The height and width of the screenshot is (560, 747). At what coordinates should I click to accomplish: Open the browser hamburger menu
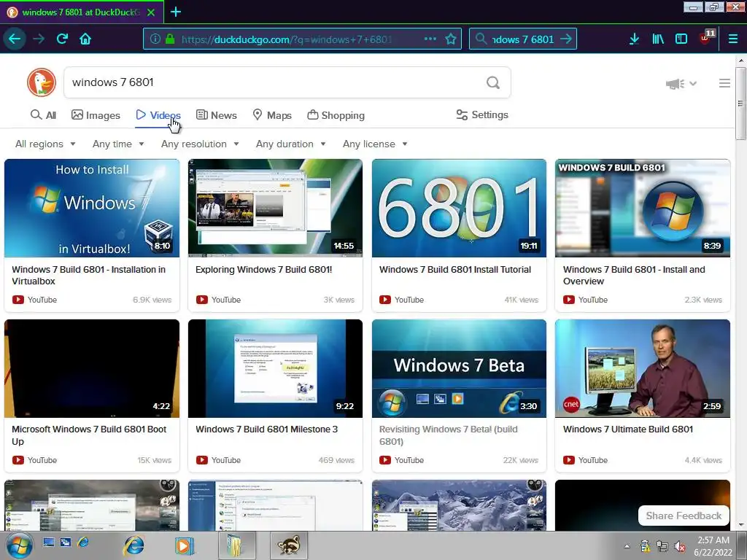732,39
